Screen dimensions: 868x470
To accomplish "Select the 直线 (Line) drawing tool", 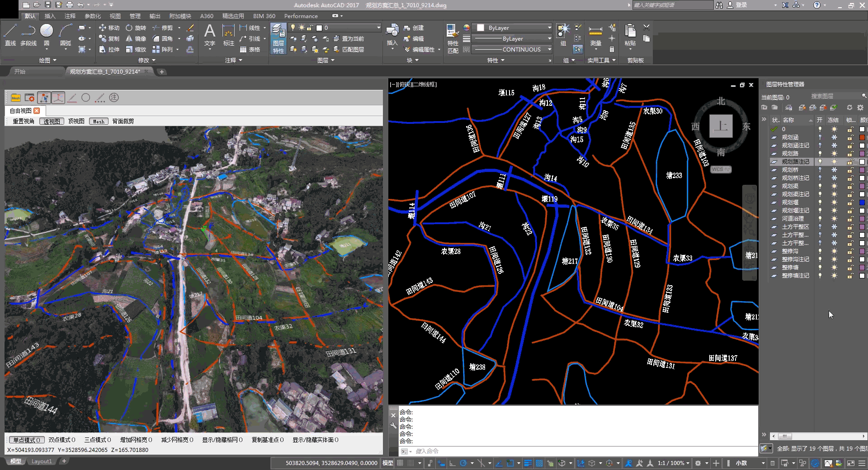I will 10,35.
